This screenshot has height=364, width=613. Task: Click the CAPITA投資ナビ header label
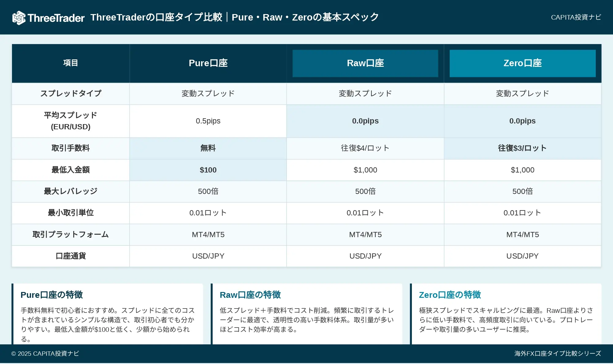(576, 17)
